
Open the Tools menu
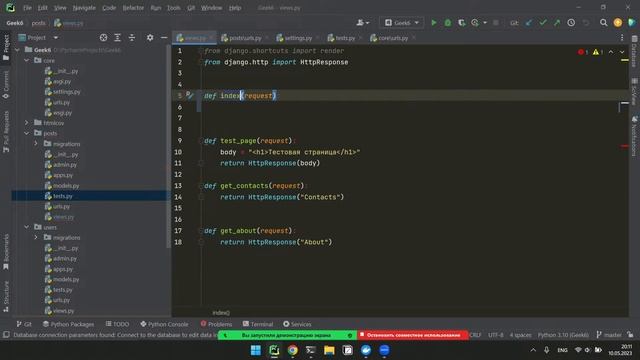click(x=173, y=8)
